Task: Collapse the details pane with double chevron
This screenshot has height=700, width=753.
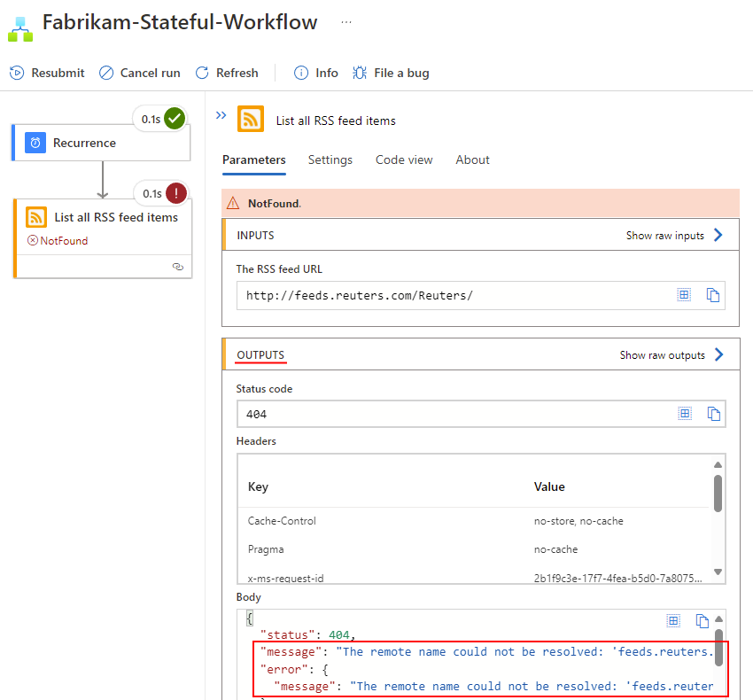Action: tap(221, 115)
